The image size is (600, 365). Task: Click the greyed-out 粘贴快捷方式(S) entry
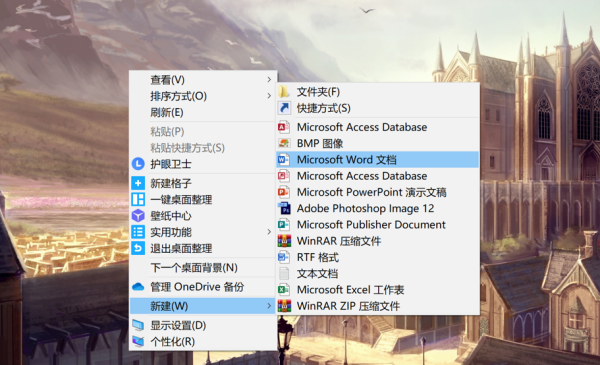203,148
